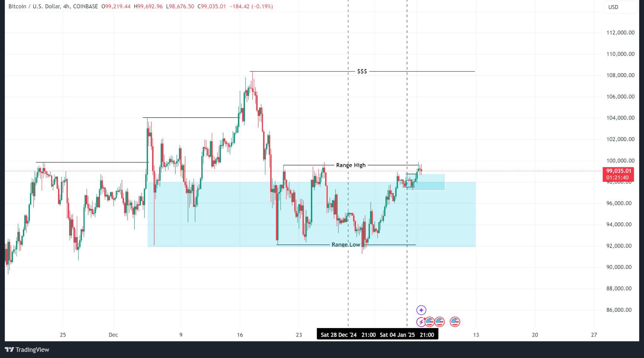644x358 pixels.
Task: Click the 88,000.00 price axis label
Action: point(619,288)
